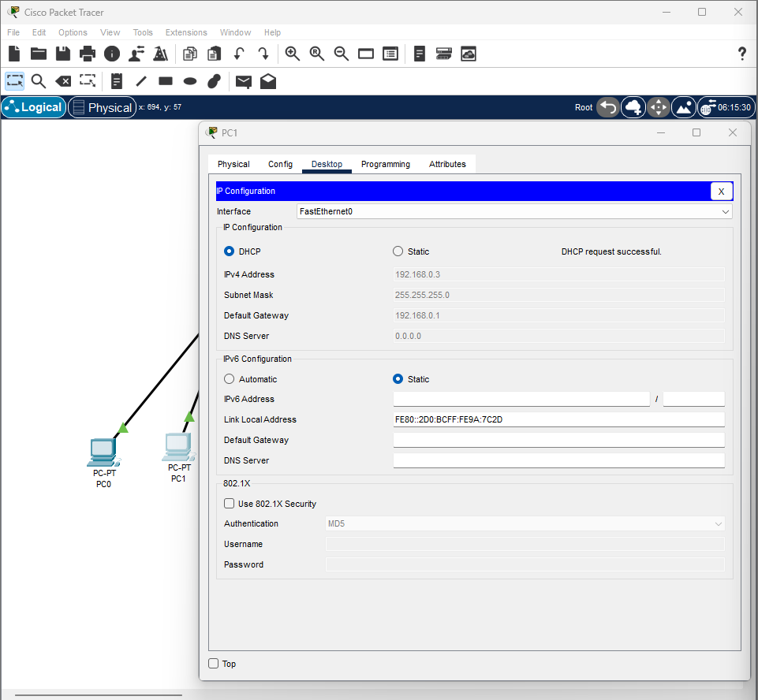Viewport: 758px width, 700px height.
Task: Set tiled background mountain icon
Action: 684,107
